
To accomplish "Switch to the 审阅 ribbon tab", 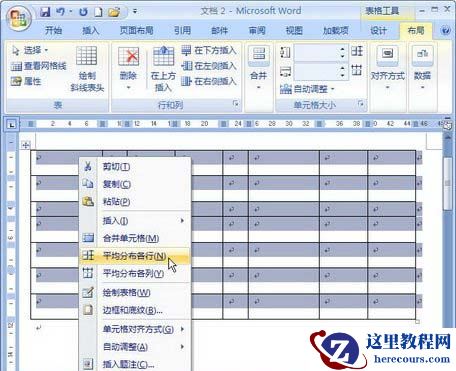I will point(257,31).
